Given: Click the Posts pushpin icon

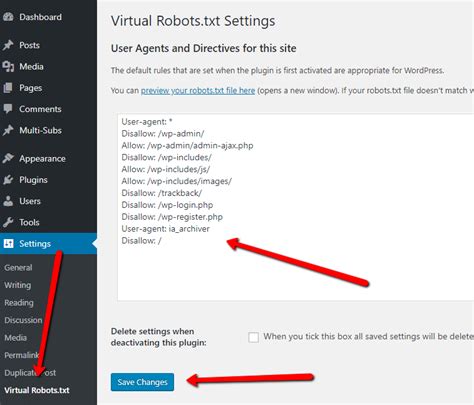Looking at the screenshot, I should [x=8, y=45].
